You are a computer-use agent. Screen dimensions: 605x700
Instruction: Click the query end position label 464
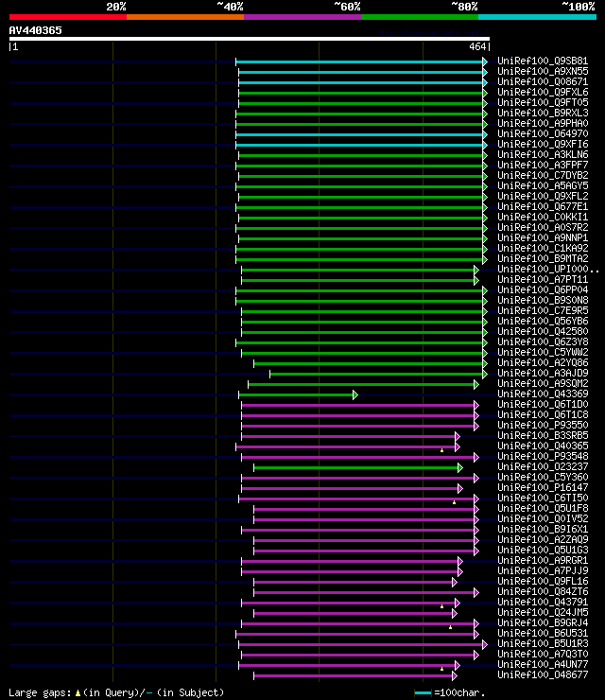[x=477, y=46]
